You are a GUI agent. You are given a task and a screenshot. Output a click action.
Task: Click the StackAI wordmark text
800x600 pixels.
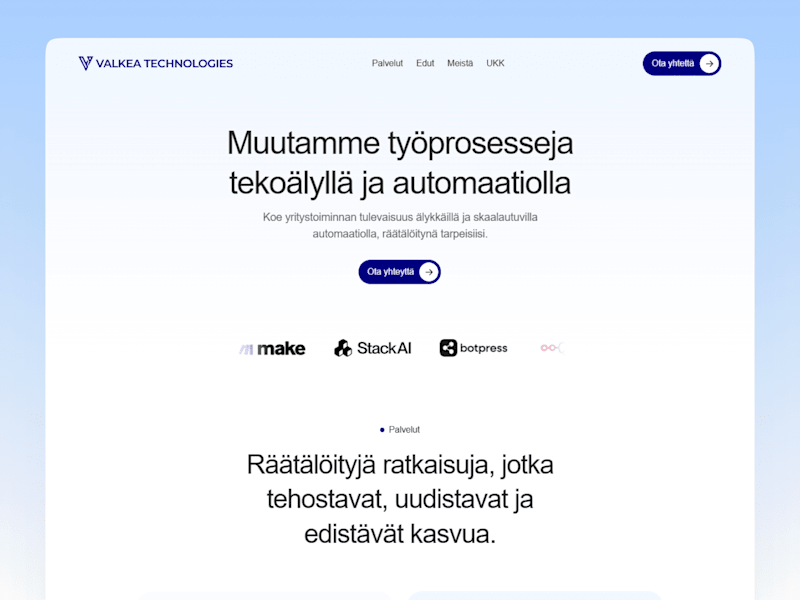(x=384, y=348)
